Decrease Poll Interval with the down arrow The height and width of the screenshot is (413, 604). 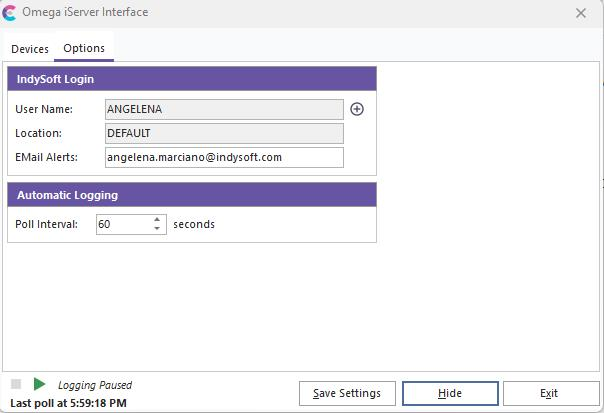tap(157, 229)
